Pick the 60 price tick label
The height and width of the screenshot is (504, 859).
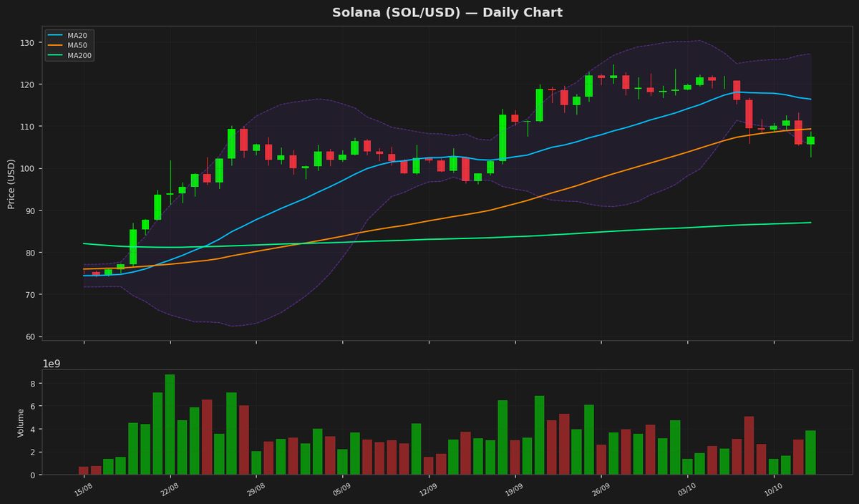pyautogui.click(x=29, y=336)
